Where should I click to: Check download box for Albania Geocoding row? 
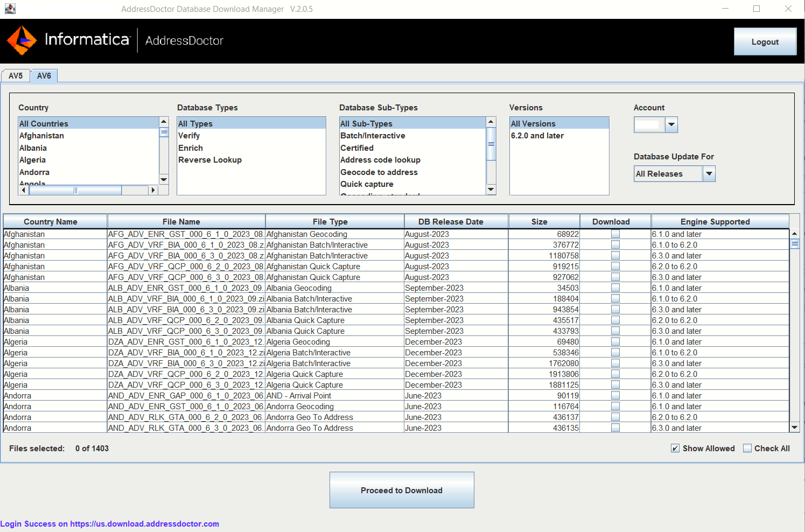[615, 288]
